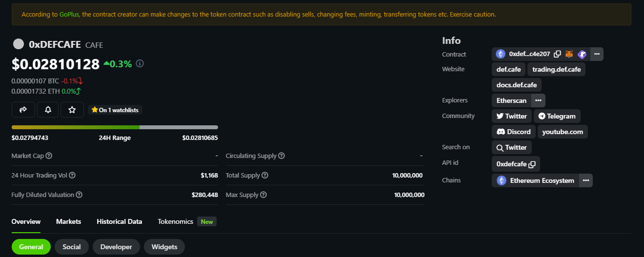Viewport: 644px width, 257px height.
Task: Click the share arrow icon button
Action: click(x=23, y=110)
